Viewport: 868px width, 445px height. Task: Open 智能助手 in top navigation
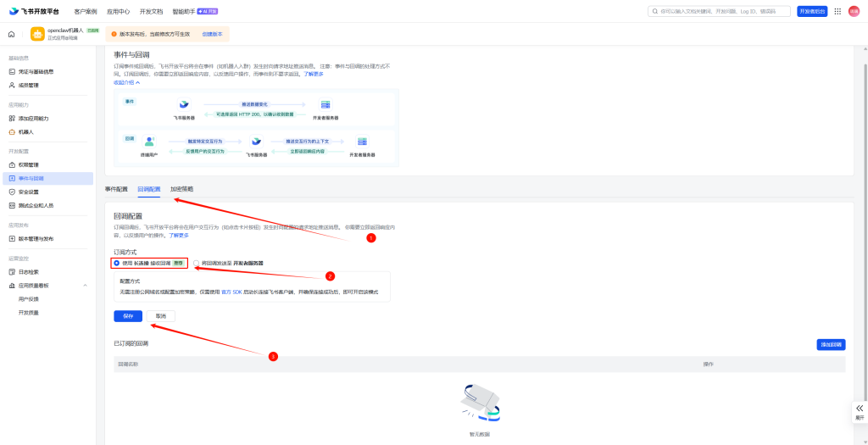point(183,11)
